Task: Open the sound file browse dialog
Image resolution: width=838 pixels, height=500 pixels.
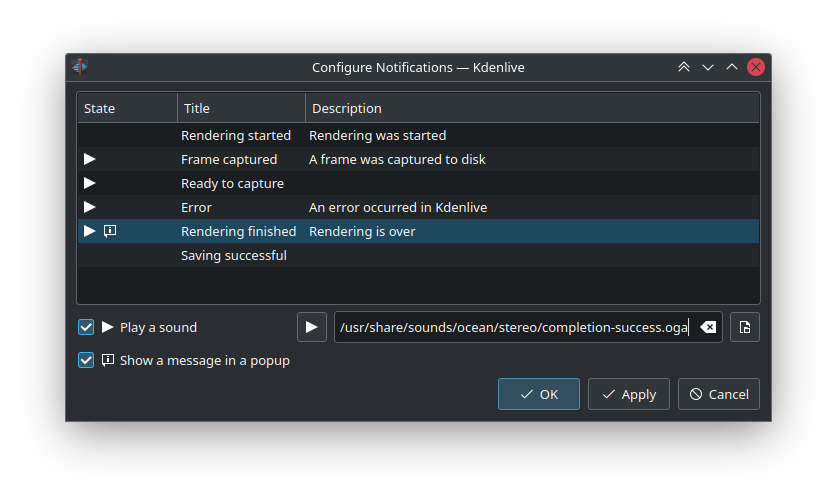Action: pyautogui.click(x=745, y=327)
